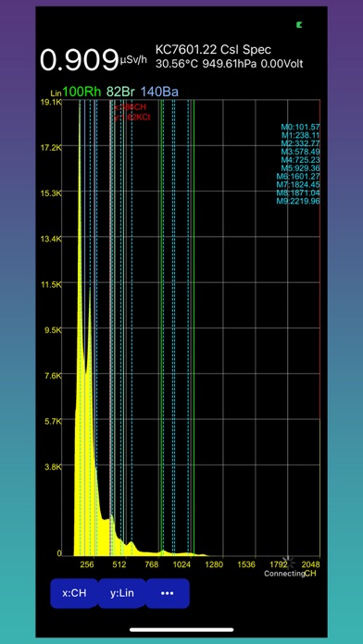
Task: Select marker M1:238.11
Action: (301, 135)
